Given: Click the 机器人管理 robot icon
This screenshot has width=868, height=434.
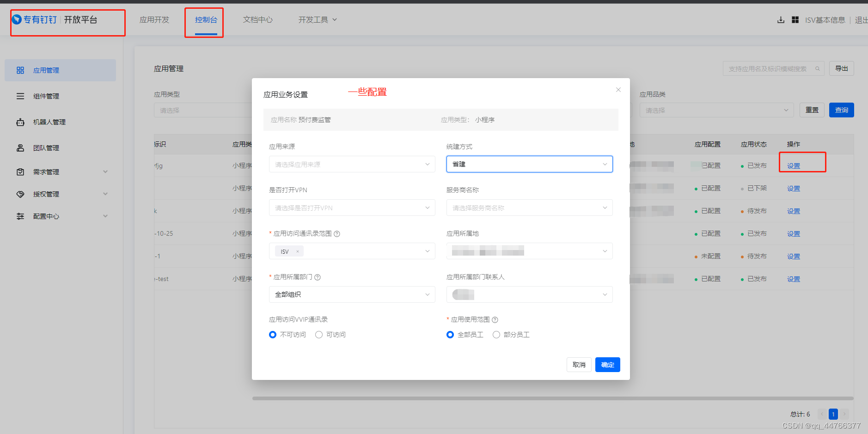Looking at the screenshot, I should (x=20, y=122).
